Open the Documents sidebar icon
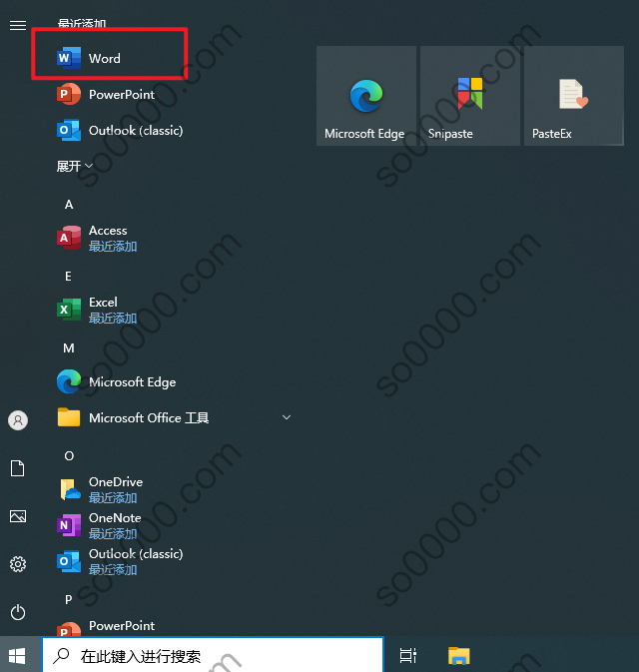The width and height of the screenshot is (639, 672). [18, 468]
